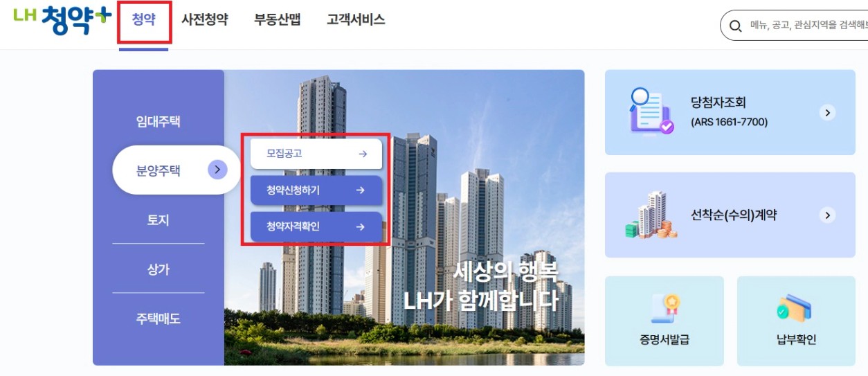Screen dimensions: 868x376
Task: Click the arrow on 모집공고 button
Action: [x=363, y=154]
